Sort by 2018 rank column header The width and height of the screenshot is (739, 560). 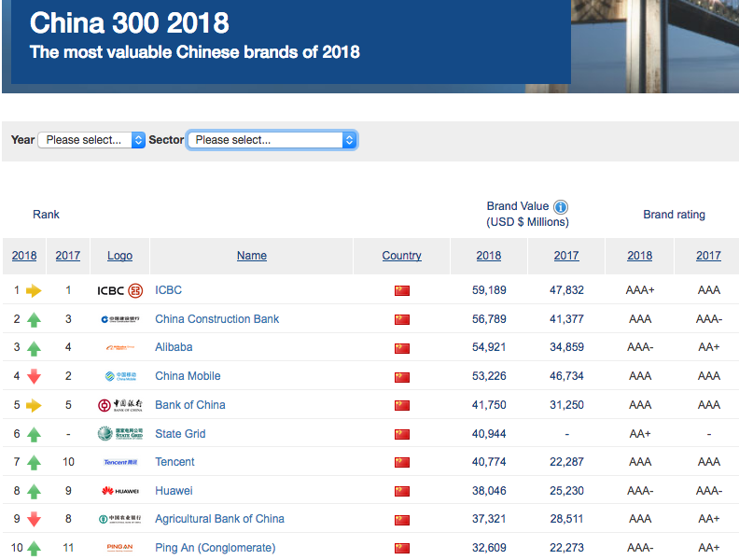coord(24,256)
